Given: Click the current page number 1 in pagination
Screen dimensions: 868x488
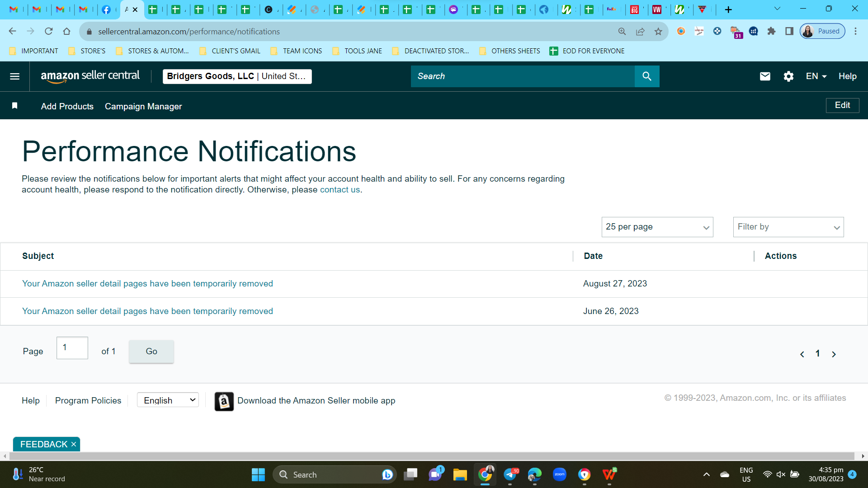Looking at the screenshot, I should pyautogui.click(x=817, y=354).
